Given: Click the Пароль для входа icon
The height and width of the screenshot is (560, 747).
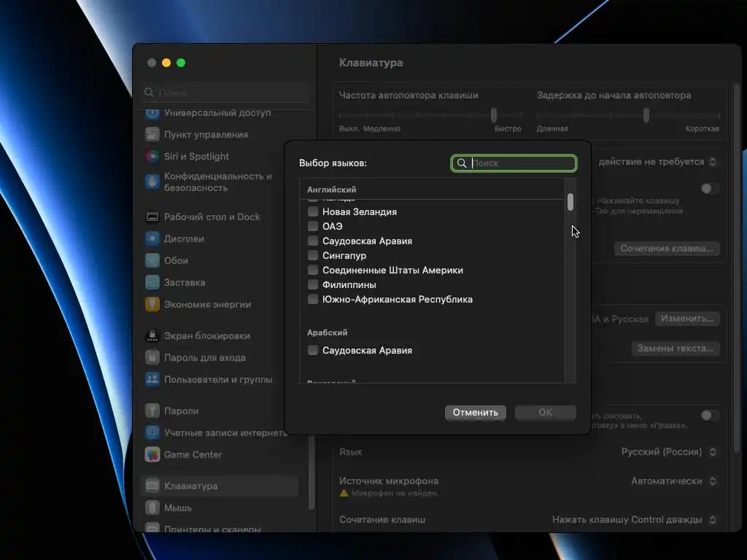Looking at the screenshot, I should tap(152, 358).
